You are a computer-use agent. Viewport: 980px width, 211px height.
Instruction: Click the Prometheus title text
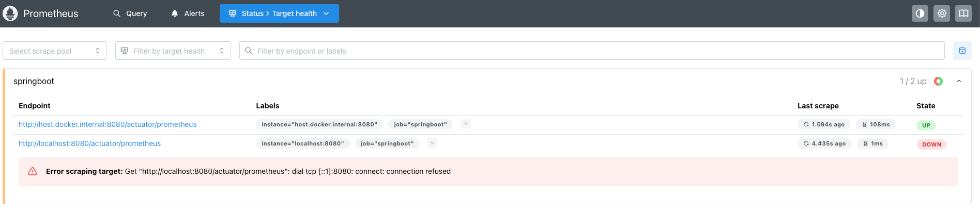pos(51,13)
